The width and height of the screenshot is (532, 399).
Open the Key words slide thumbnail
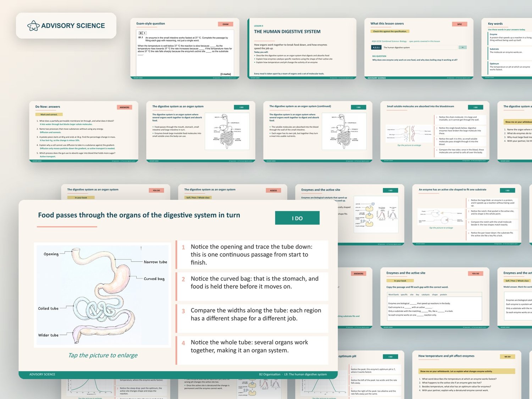click(x=506, y=49)
